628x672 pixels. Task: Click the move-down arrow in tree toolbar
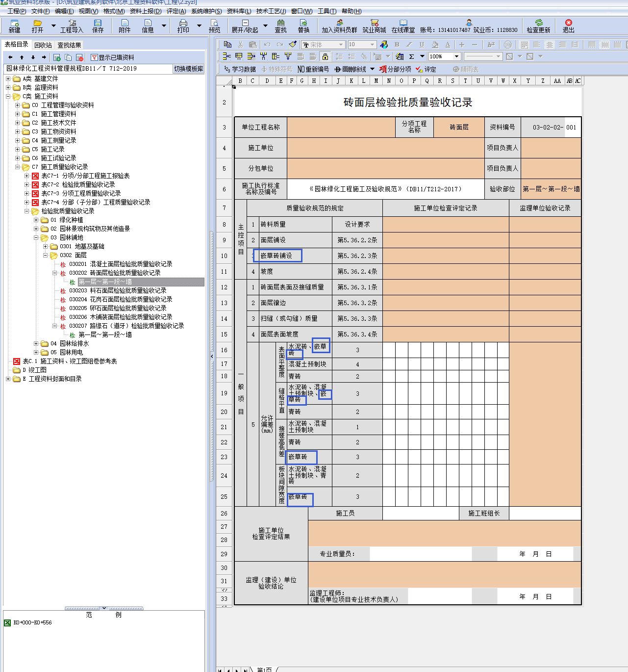pyautogui.click(x=33, y=57)
